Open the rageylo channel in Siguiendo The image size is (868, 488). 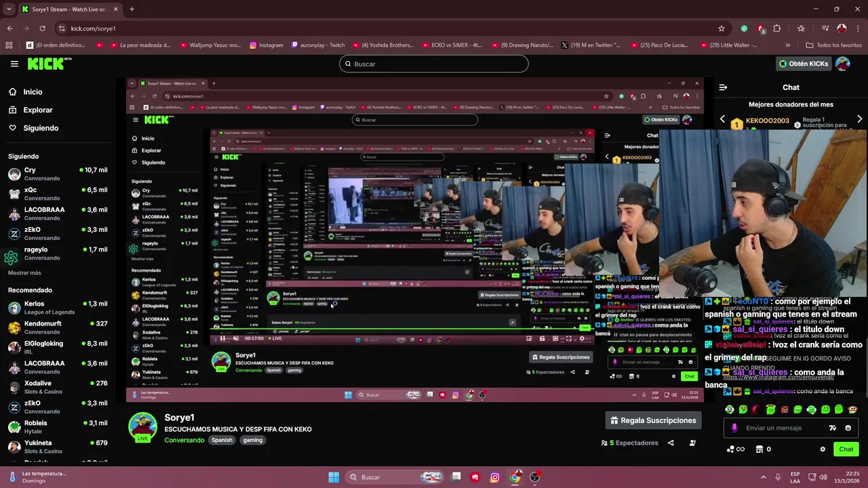tap(58, 253)
